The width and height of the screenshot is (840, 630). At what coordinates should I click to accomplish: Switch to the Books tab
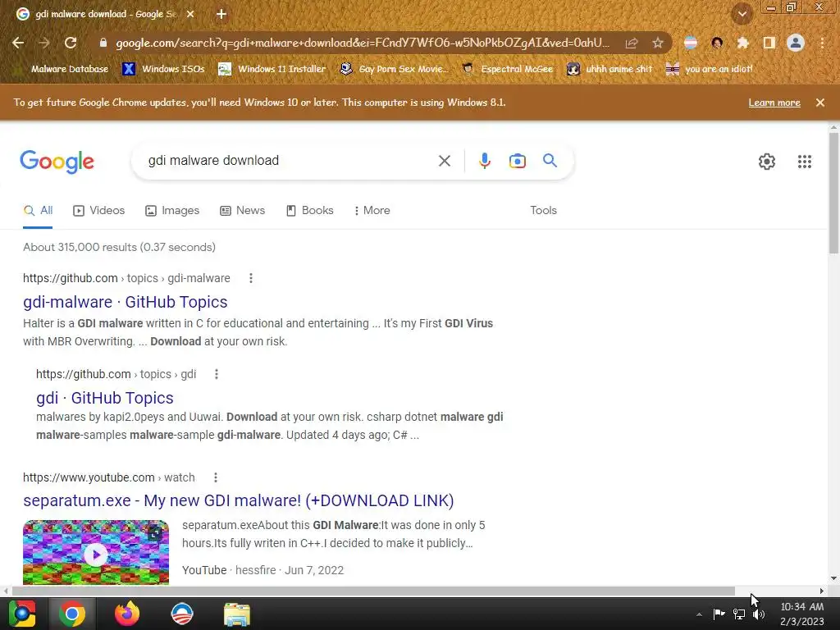tap(309, 211)
